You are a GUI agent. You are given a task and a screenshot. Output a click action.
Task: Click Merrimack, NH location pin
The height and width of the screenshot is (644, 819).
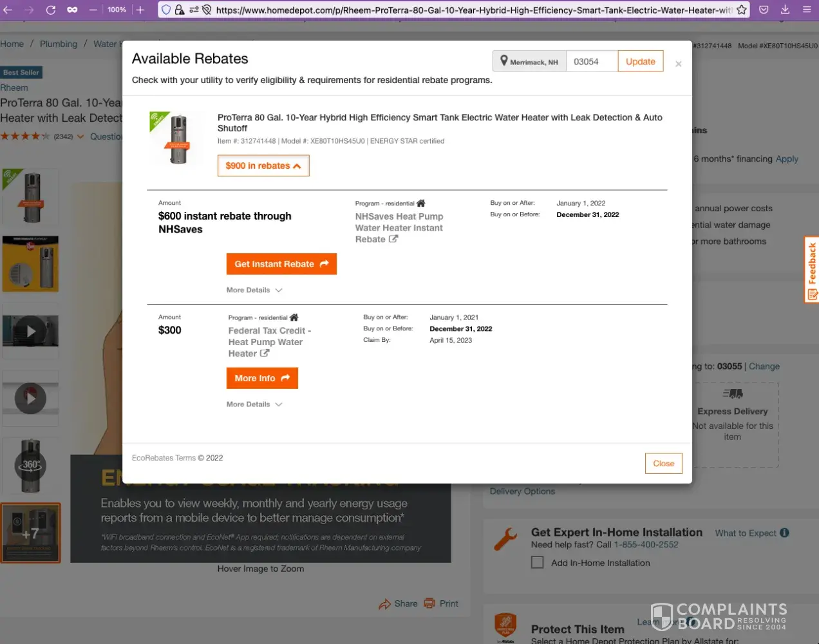point(504,61)
